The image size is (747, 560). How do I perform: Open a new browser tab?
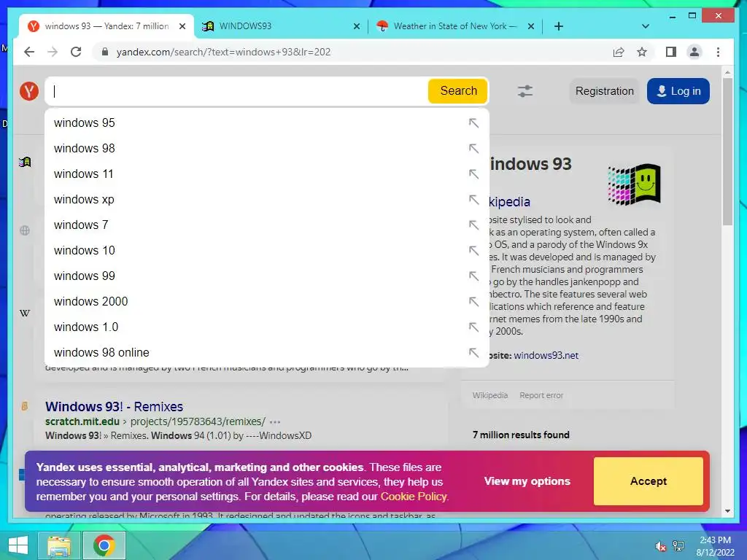tap(559, 26)
